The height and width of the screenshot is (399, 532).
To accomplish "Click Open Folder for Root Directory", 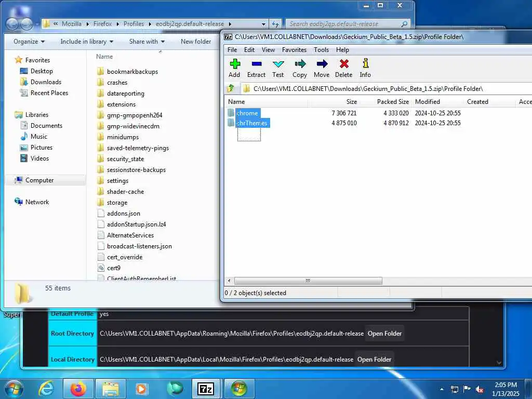I will click(384, 334).
